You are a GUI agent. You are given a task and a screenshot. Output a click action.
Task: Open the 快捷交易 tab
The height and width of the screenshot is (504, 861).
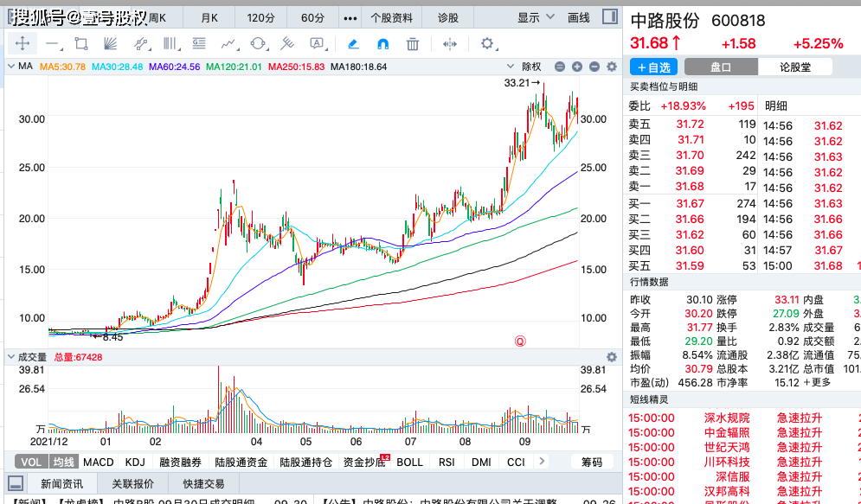pyautogui.click(x=203, y=484)
